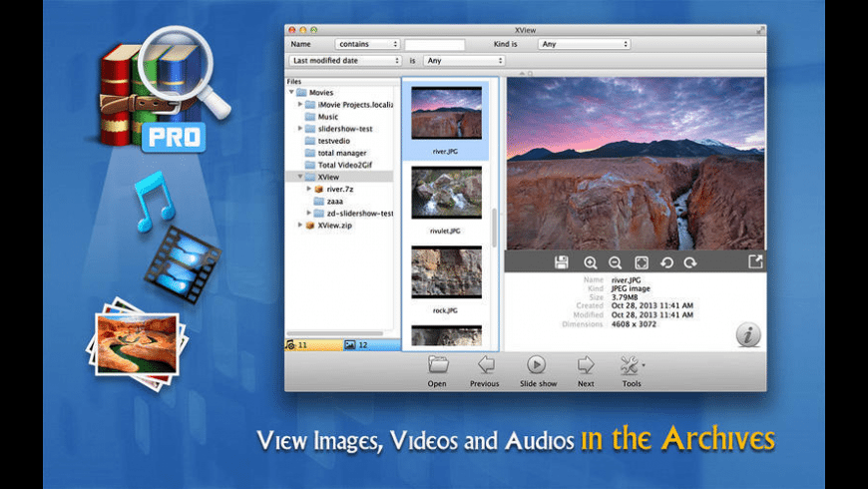The height and width of the screenshot is (489, 868).
Task: Expand the slidershow-test folder
Action: [300, 129]
